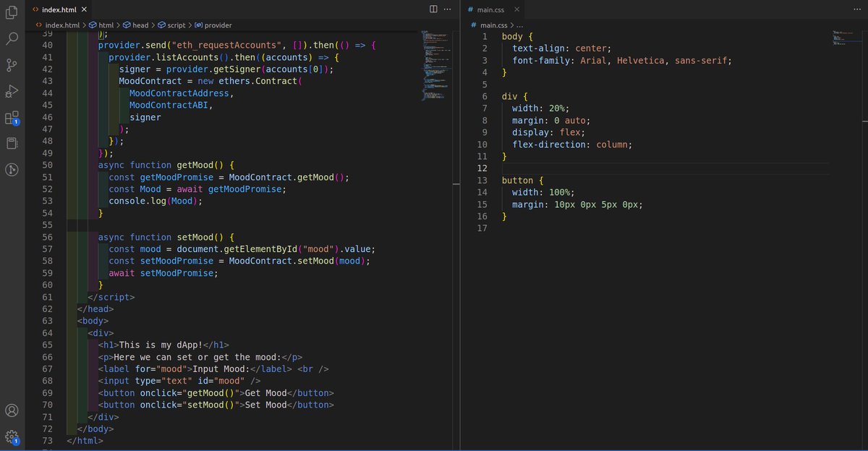
Task: Click 'flex-direction: column;' in main.css
Action: (x=572, y=144)
